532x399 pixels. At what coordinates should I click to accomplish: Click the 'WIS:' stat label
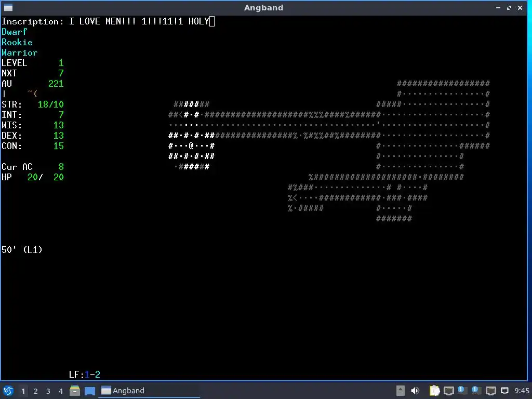tap(11, 125)
